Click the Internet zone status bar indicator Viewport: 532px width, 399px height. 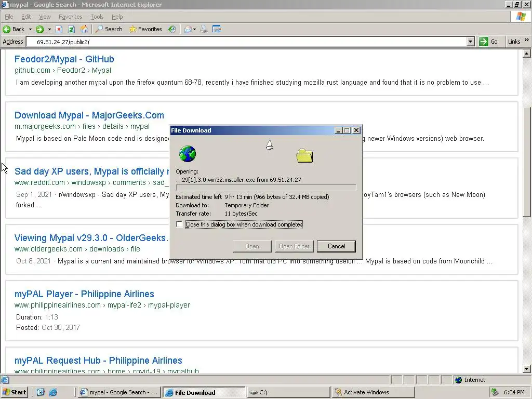tap(470, 380)
